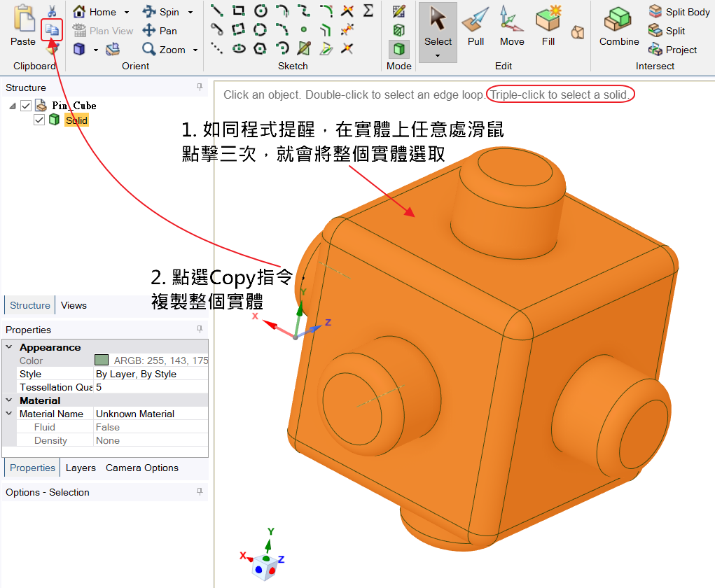Click the Paste button
This screenshot has width=715, height=588.
click(23, 26)
